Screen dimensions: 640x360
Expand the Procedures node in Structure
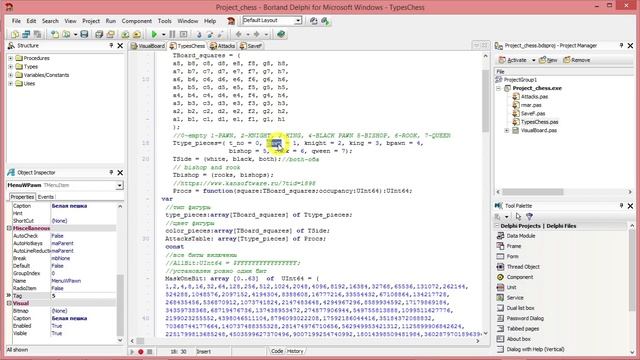click(11, 58)
